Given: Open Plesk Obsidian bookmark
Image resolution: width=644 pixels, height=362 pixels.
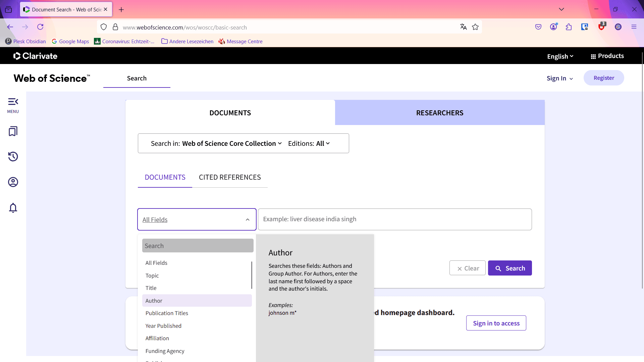Looking at the screenshot, I should [25, 41].
